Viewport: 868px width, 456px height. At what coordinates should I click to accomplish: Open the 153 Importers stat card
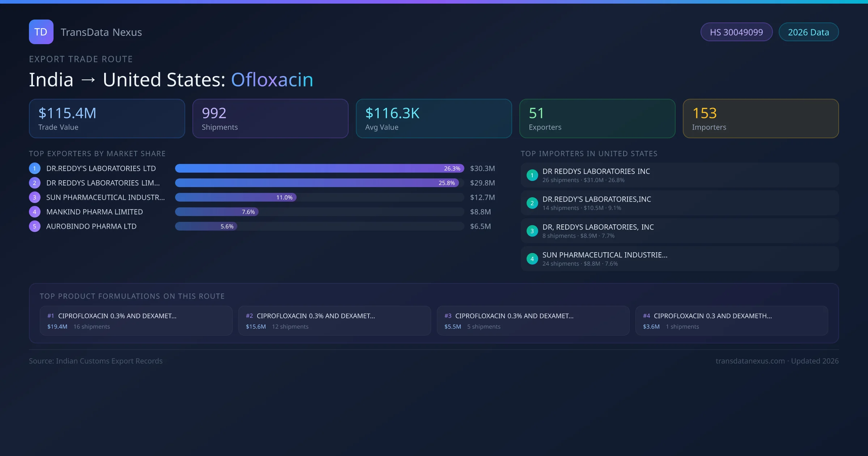[x=761, y=118]
